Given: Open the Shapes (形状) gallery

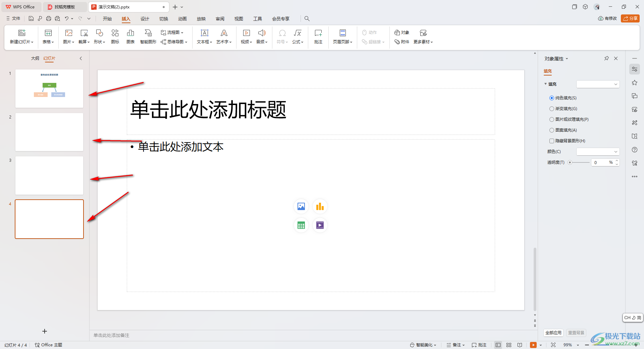Looking at the screenshot, I should tap(100, 36).
